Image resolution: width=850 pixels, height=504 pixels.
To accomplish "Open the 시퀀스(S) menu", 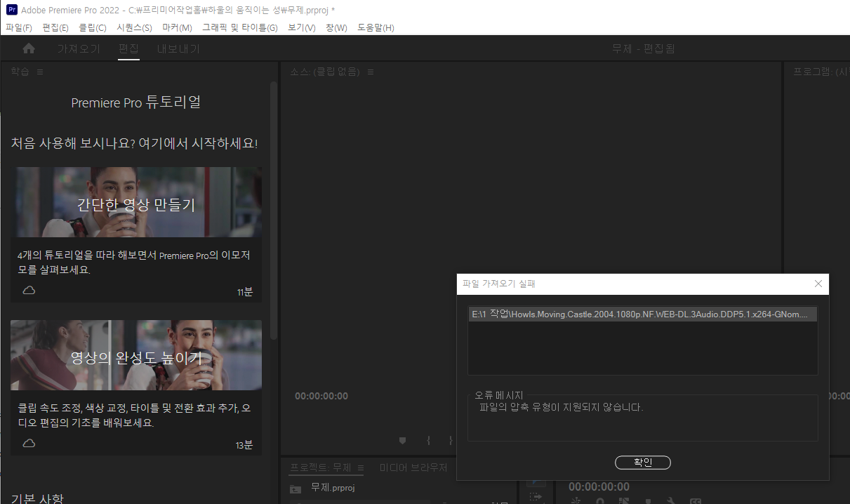I will coord(134,27).
